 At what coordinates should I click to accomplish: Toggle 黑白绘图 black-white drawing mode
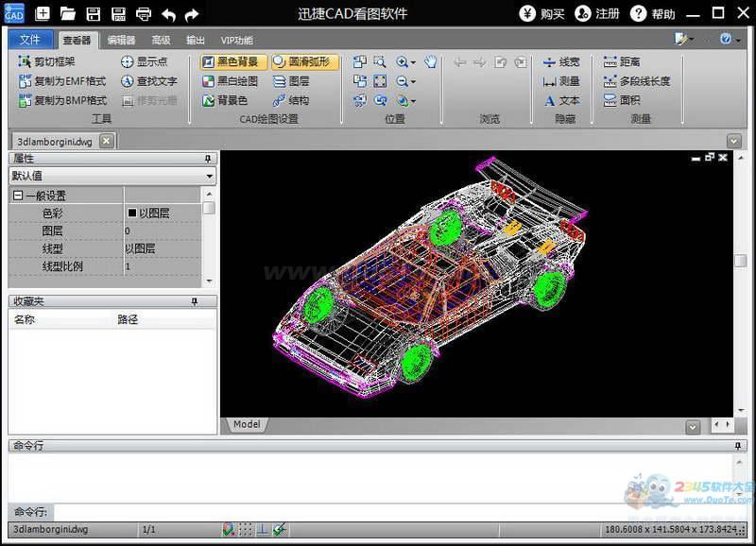(230, 81)
